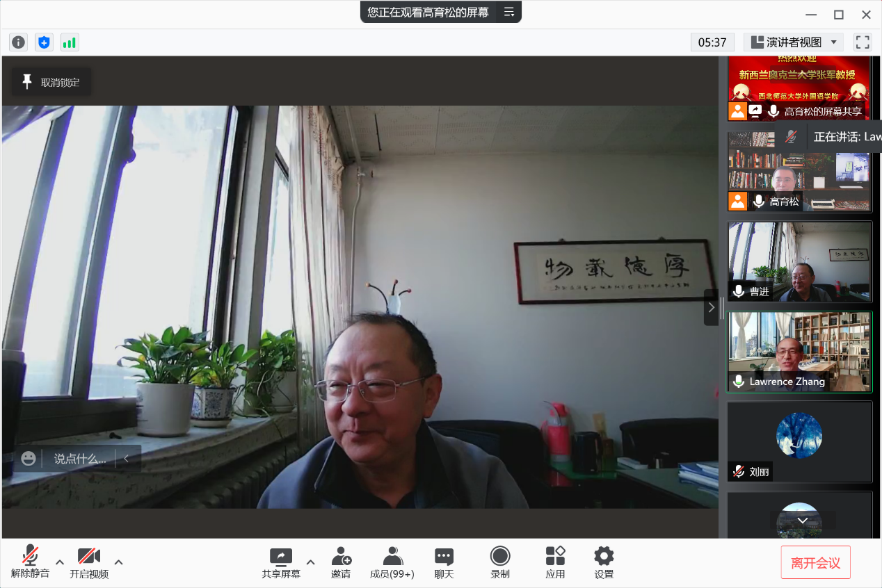The width and height of the screenshot is (882, 588).
Task: Open the 演讲者视图 view dropdown
Action: 794,42
